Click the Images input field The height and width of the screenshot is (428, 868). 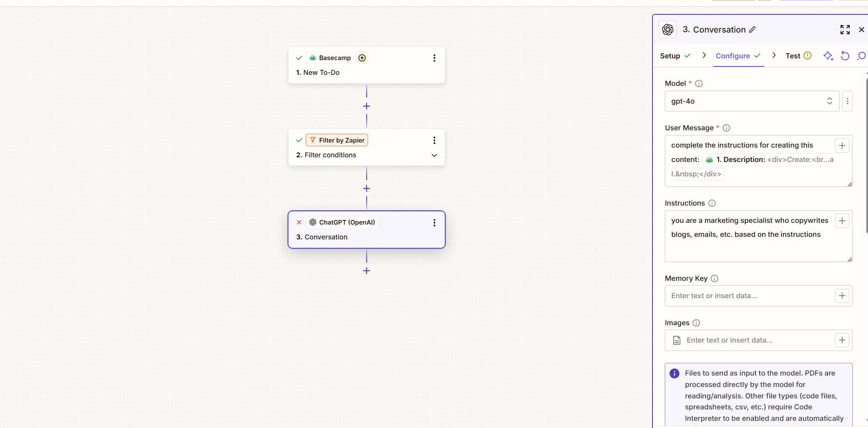pyautogui.click(x=758, y=340)
